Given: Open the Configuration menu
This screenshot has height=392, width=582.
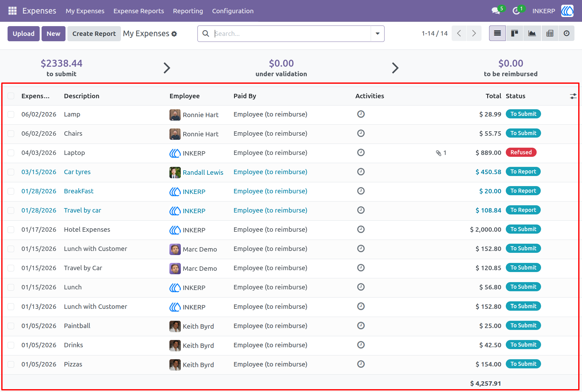Looking at the screenshot, I should pyautogui.click(x=233, y=11).
